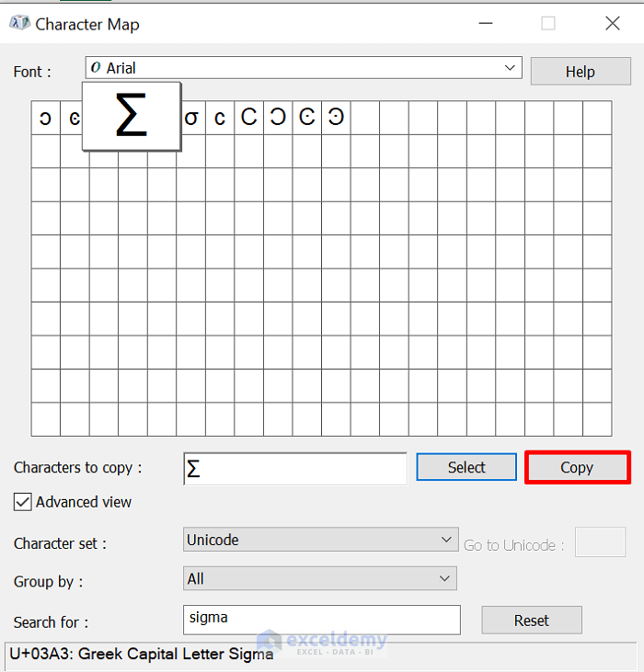The height and width of the screenshot is (672, 644).
Task: Select the reversed capital lunate sigma without dot
Action: 278,118
